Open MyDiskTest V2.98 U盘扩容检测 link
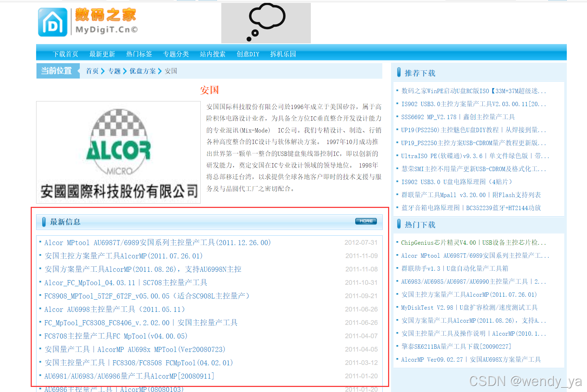587x392 pixels. coord(469,308)
